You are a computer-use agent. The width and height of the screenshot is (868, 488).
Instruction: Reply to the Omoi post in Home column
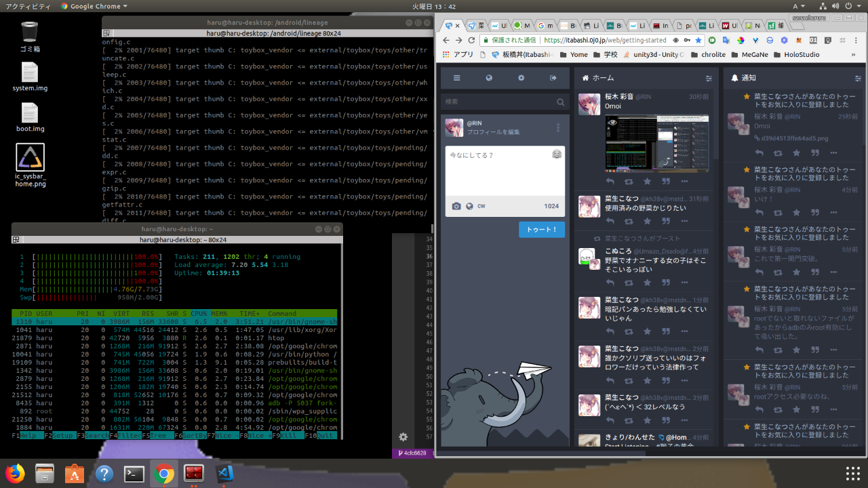[x=610, y=181]
